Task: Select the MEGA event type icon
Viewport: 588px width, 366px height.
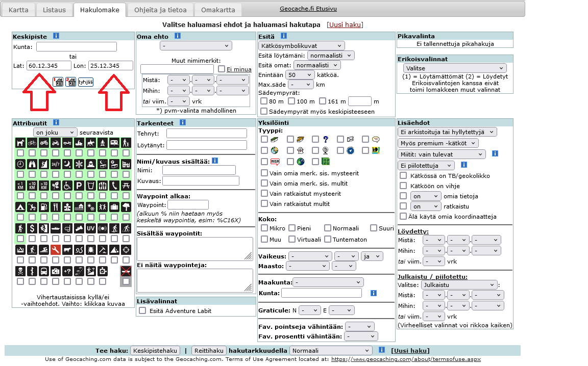Action: [x=276, y=161]
